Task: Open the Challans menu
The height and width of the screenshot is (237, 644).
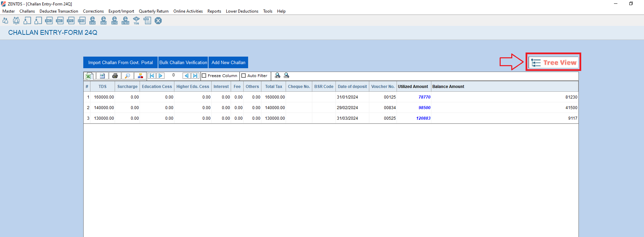Action: (x=27, y=11)
